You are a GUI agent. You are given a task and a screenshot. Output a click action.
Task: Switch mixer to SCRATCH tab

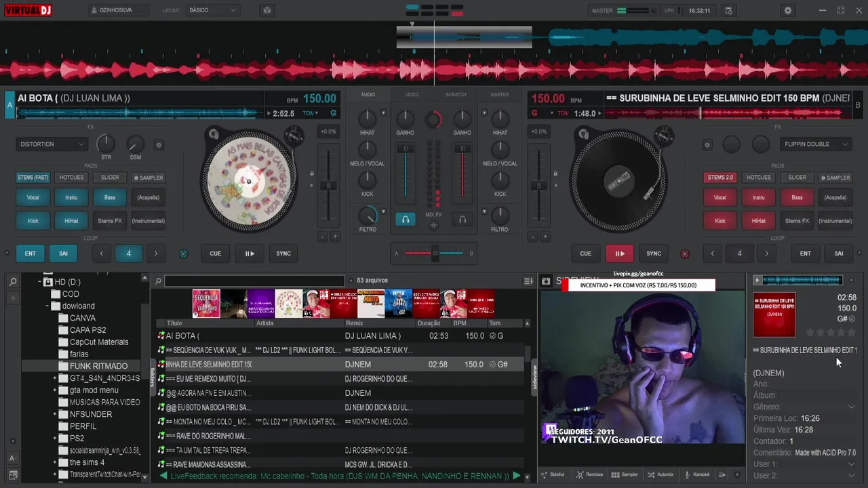tap(456, 95)
